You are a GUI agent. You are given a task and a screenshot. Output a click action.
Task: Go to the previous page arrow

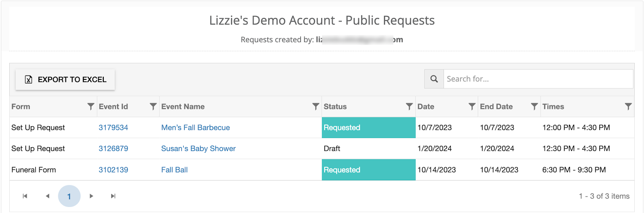(47, 196)
